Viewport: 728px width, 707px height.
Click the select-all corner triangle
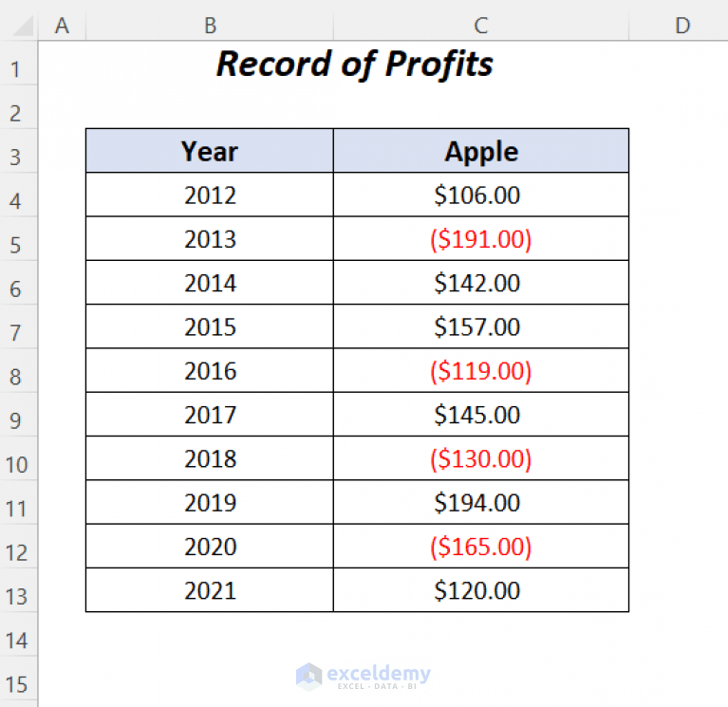pos(22,26)
